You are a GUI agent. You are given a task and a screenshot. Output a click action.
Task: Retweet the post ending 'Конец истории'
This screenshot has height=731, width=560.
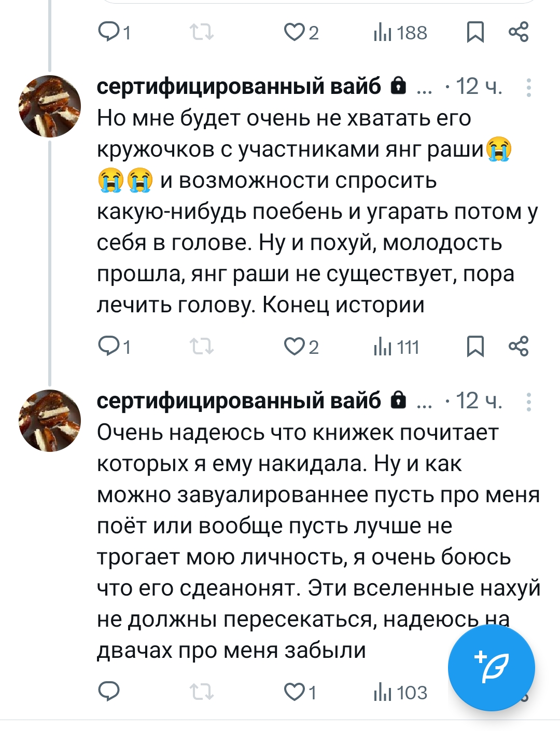[x=201, y=347]
